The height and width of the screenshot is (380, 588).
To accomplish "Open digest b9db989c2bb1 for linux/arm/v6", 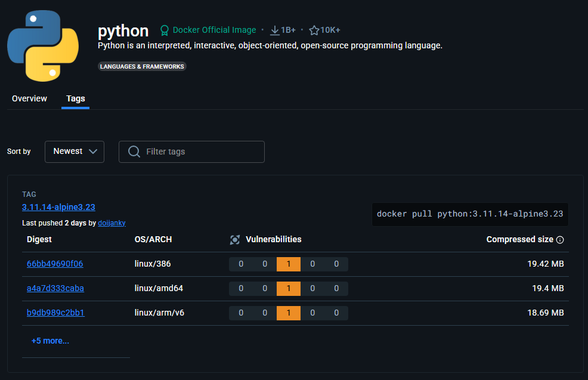I will click(x=55, y=313).
